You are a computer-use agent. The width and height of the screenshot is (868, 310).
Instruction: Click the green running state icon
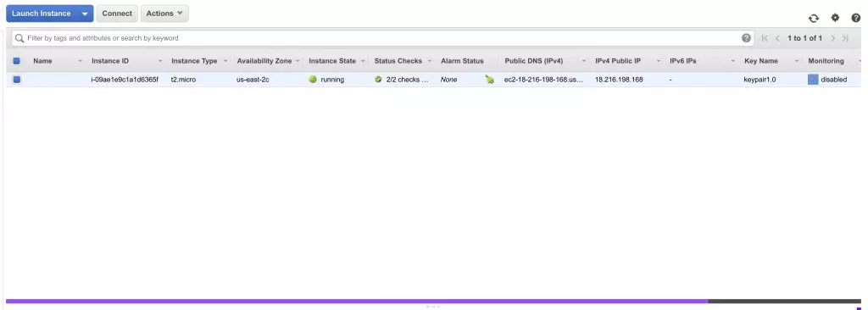[313, 80]
